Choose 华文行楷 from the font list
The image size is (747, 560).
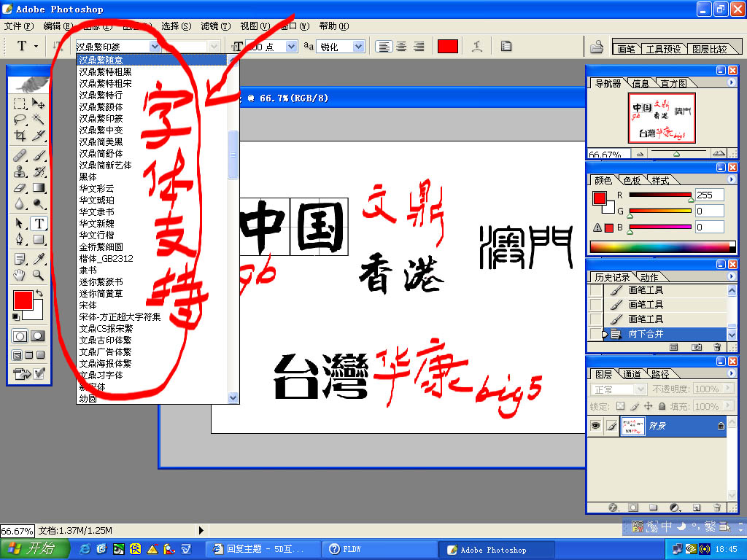[x=97, y=236]
